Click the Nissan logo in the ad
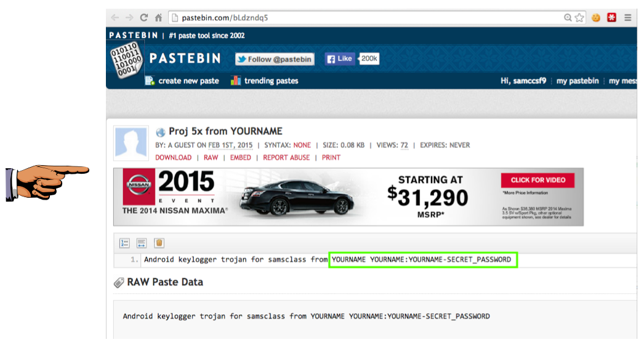Image resolution: width=644 pixels, height=345 pixels. (x=139, y=186)
